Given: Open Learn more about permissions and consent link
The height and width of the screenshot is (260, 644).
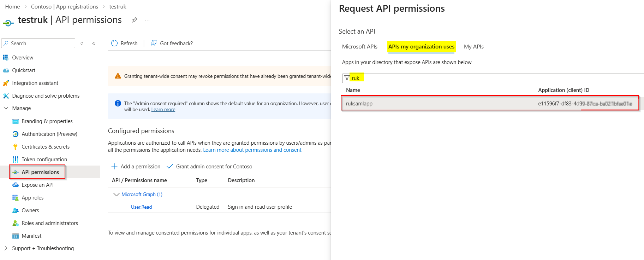Looking at the screenshot, I should click(252, 150).
